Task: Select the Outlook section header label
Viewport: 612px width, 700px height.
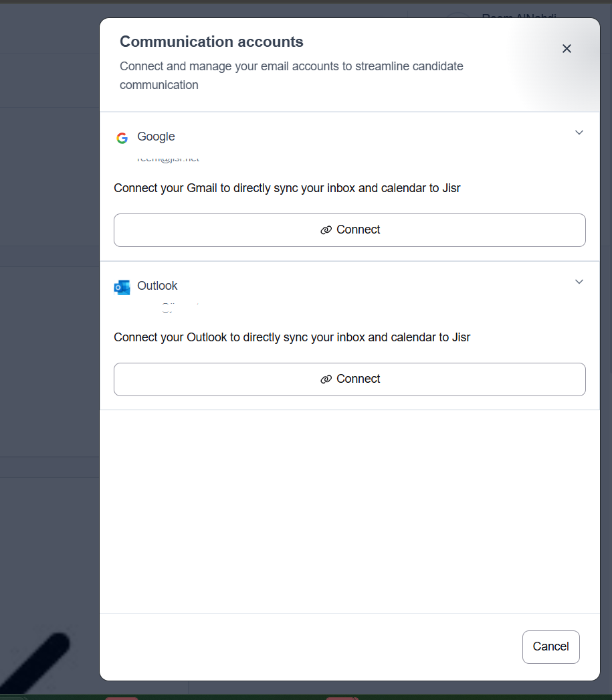Action: pos(157,286)
